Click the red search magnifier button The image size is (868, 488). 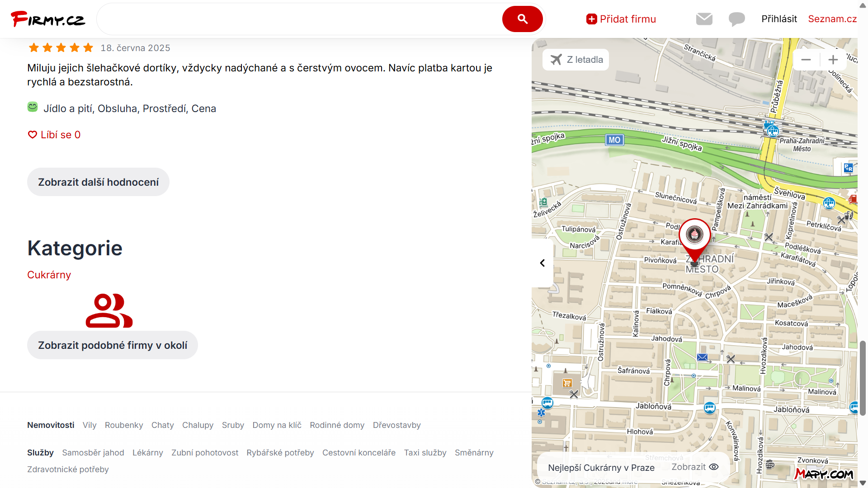coord(522,19)
